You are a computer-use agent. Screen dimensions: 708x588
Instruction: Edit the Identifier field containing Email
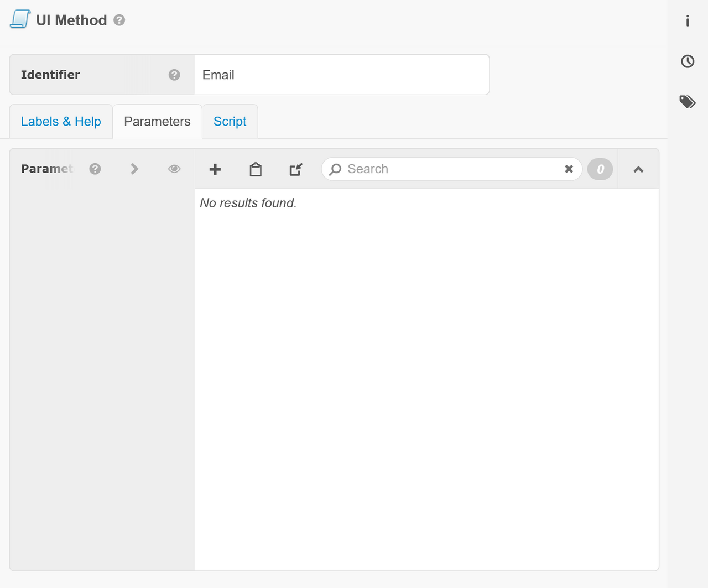(342, 75)
